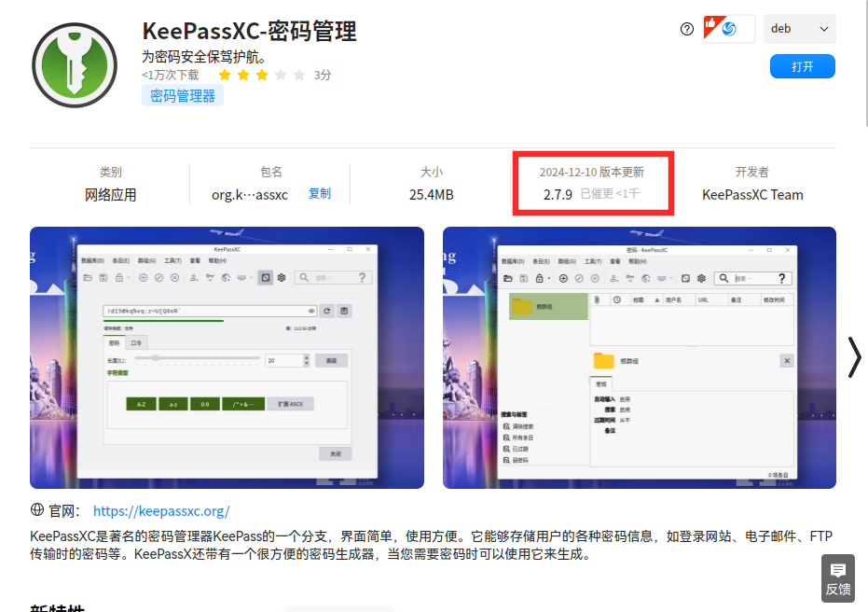Open the https://keepassxc.org/ official link
Image resolution: width=868 pixels, height=612 pixels.
click(161, 510)
